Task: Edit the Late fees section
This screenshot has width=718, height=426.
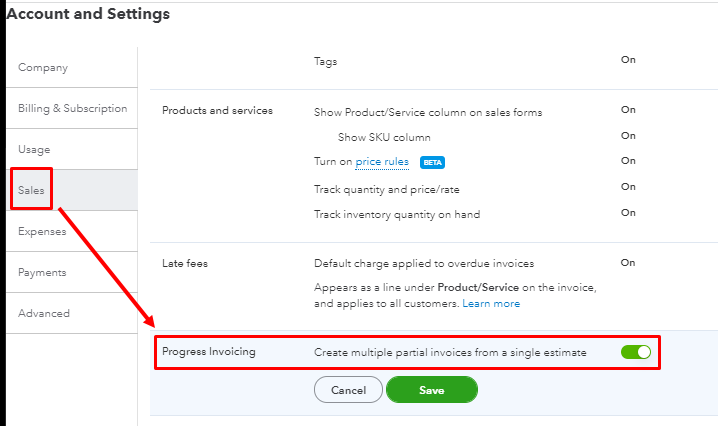Action: [187, 263]
